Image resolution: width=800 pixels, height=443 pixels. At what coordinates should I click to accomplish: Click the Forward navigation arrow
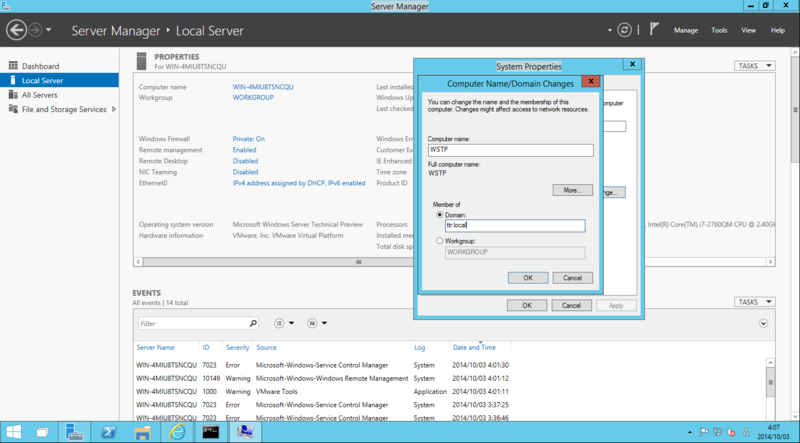point(35,30)
